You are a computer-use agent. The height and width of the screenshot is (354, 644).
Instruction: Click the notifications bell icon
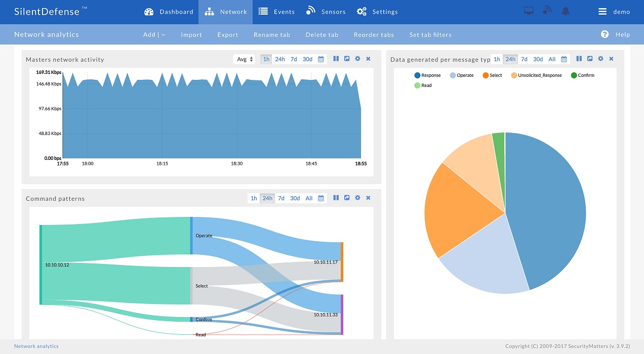click(x=566, y=12)
